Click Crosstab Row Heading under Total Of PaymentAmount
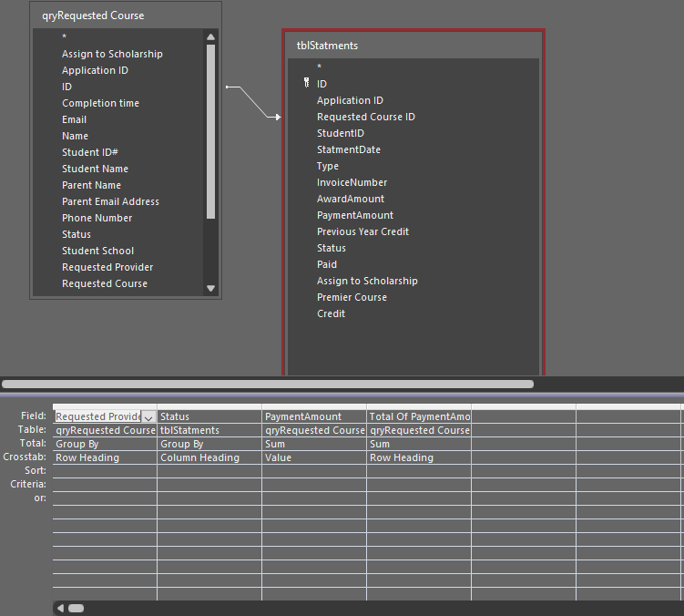Image resolution: width=684 pixels, height=616 pixels. tap(419, 457)
